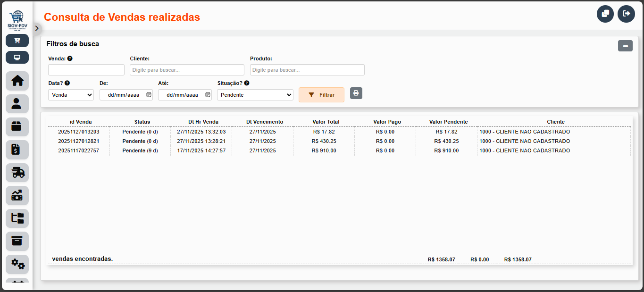The height and width of the screenshot is (292, 644).
Task: Open the delivery truck section in sidebar
Action: coord(17,173)
